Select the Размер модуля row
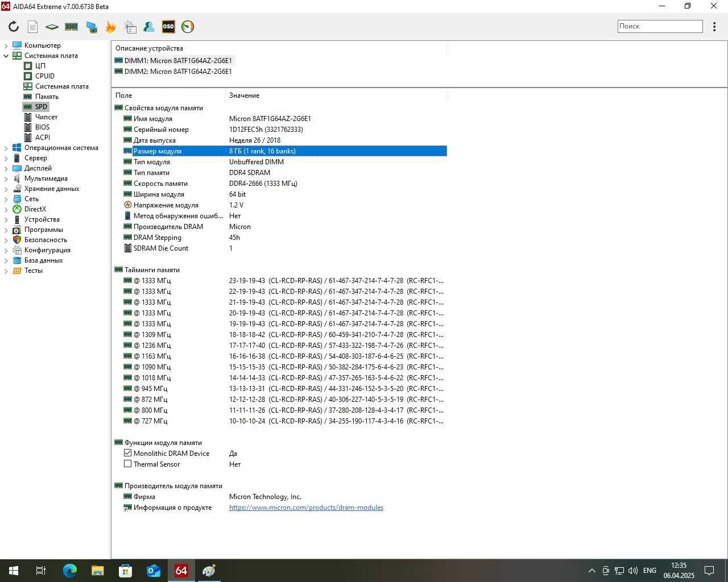Image resolution: width=728 pixels, height=582 pixels. (284, 151)
